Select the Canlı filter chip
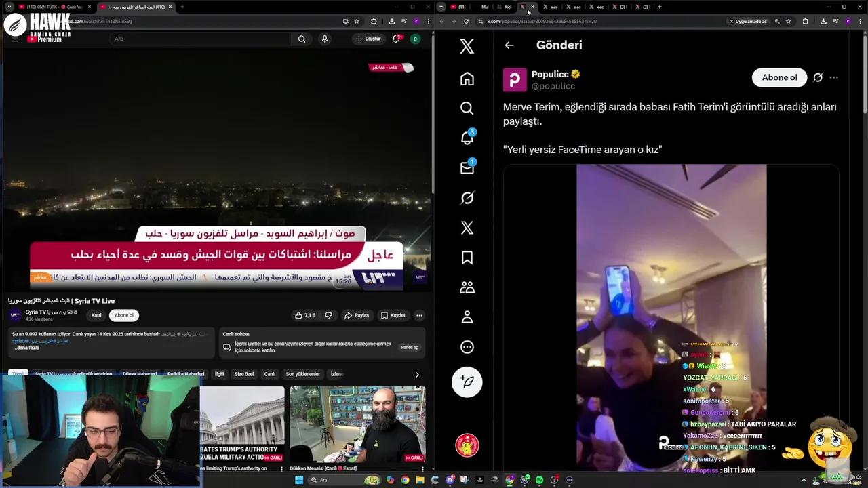 269,374
